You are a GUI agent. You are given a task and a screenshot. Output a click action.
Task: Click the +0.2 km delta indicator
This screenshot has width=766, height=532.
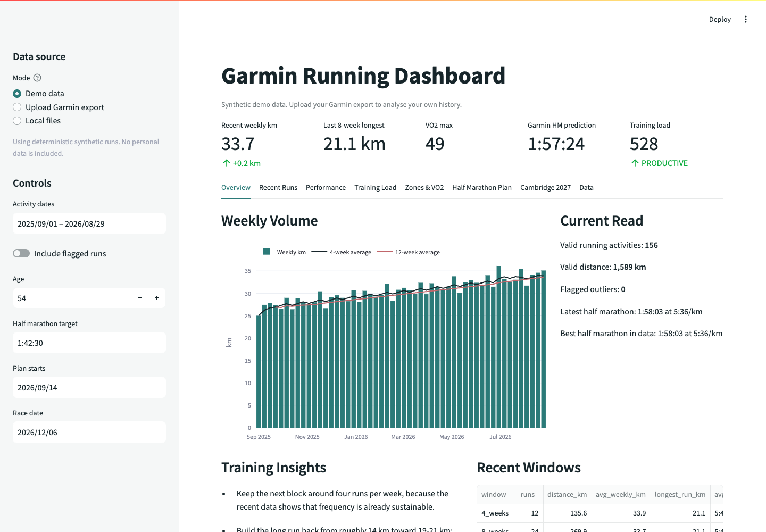point(242,163)
